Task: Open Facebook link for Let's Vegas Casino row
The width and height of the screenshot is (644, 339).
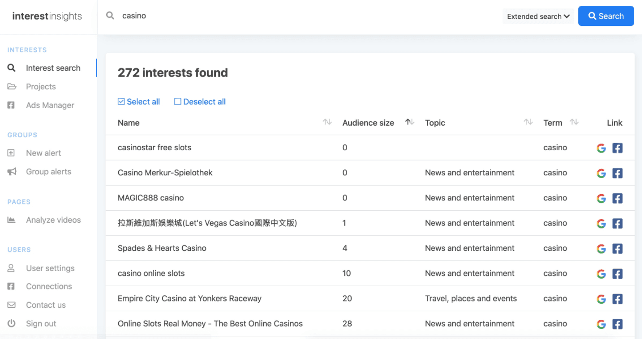Action: pyautogui.click(x=617, y=223)
